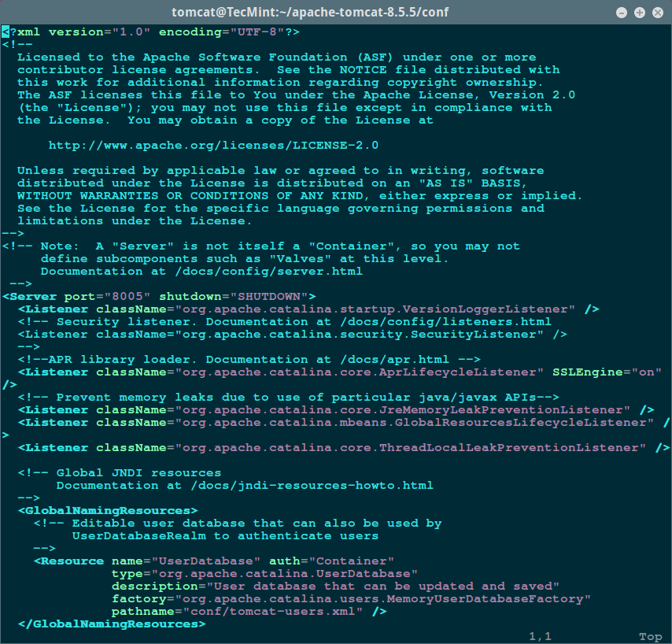Click the type="org.apache.catalina.UserDatabase" line
Viewport: 672px width, 644px height.
click(264, 574)
